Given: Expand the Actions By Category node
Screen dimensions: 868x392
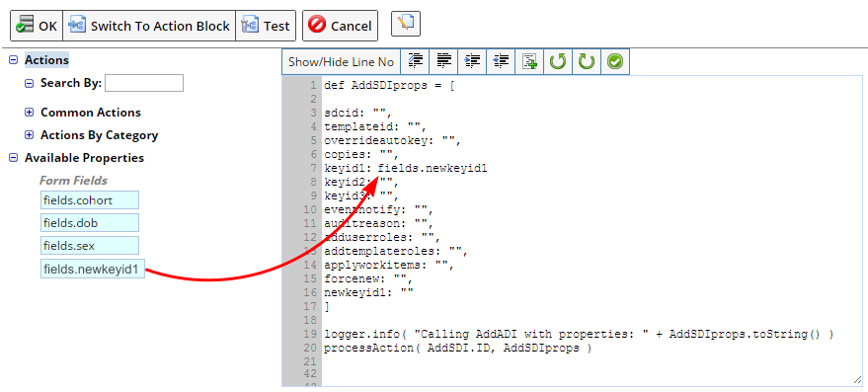Looking at the screenshot, I should click(30, 135).
